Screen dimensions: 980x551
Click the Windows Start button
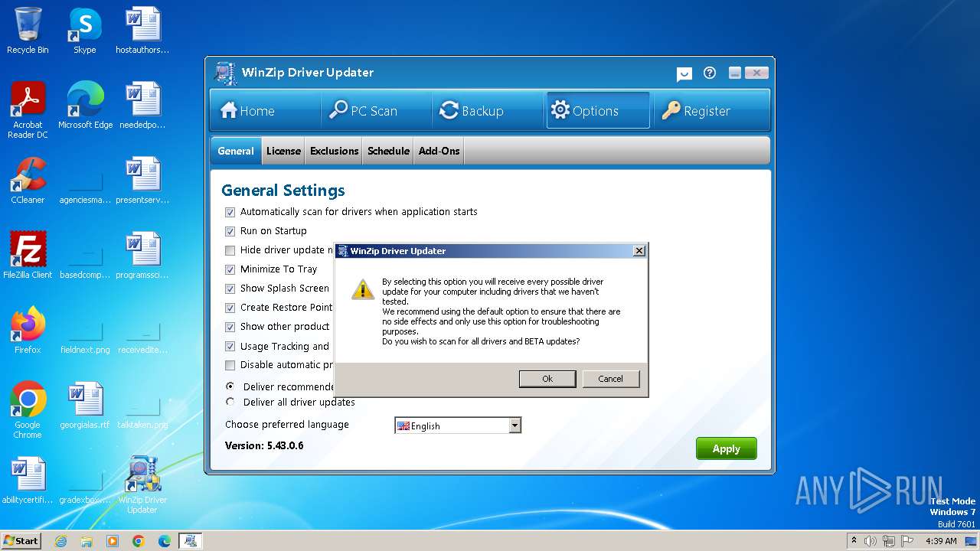coord(21,540)
